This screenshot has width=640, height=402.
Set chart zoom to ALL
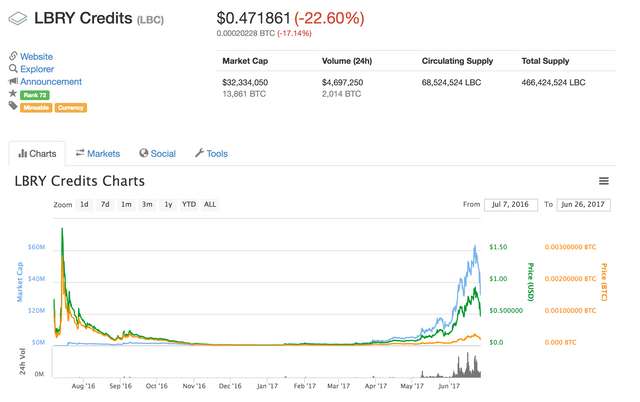click(210, 204)
